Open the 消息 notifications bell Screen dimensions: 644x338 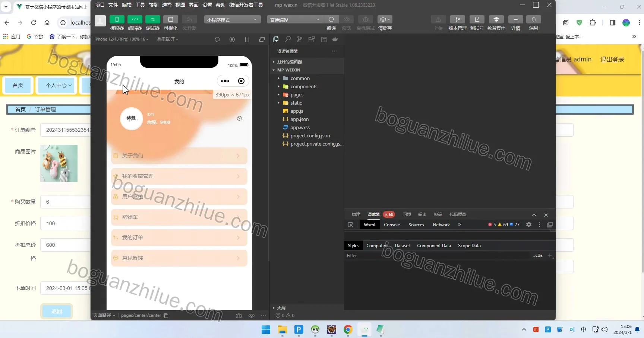[x=534, y=19]
